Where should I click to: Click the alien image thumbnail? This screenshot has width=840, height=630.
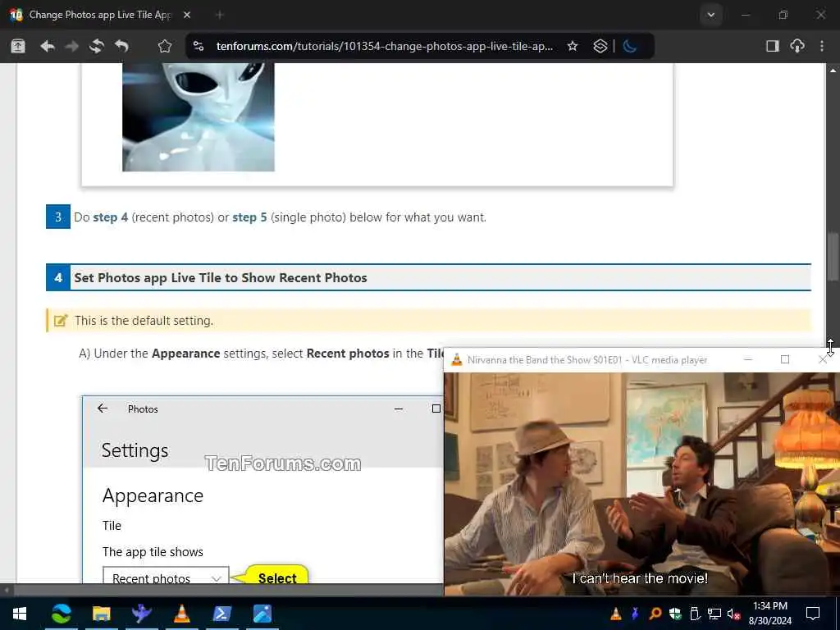click(x=199, y=117)
